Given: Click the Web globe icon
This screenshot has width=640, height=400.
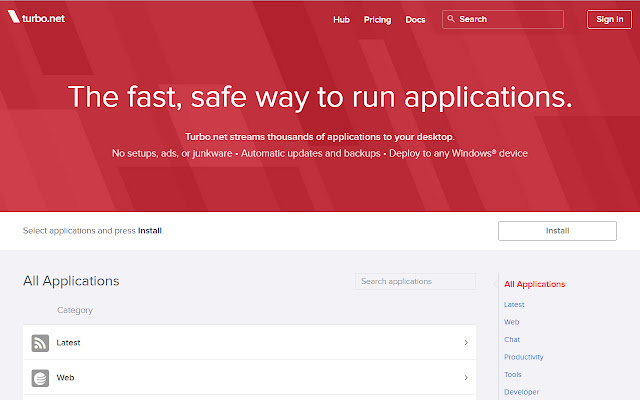Looking at the screenshot, I should 40,378.
